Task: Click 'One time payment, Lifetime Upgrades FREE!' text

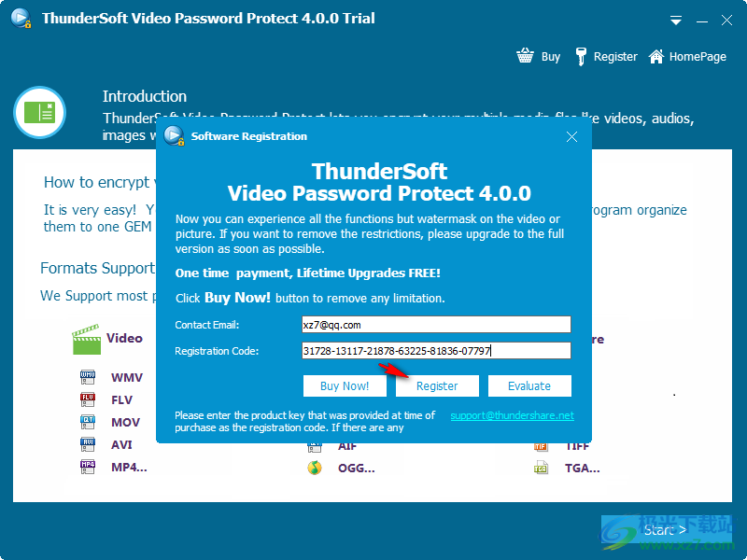Action: coord(308,273)
